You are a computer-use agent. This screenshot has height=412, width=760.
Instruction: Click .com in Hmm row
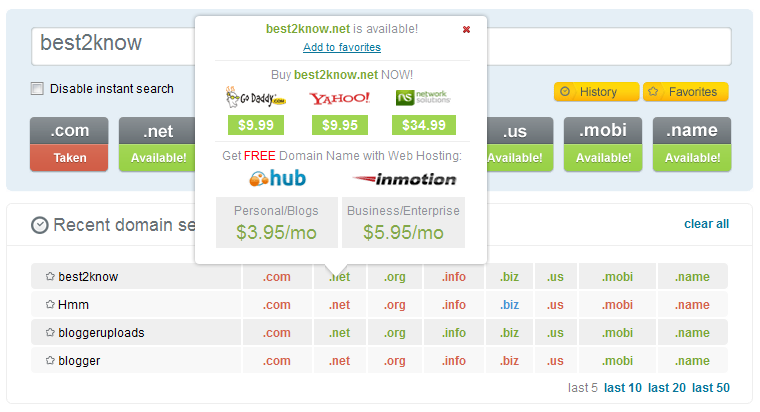(x=277, y=305)
